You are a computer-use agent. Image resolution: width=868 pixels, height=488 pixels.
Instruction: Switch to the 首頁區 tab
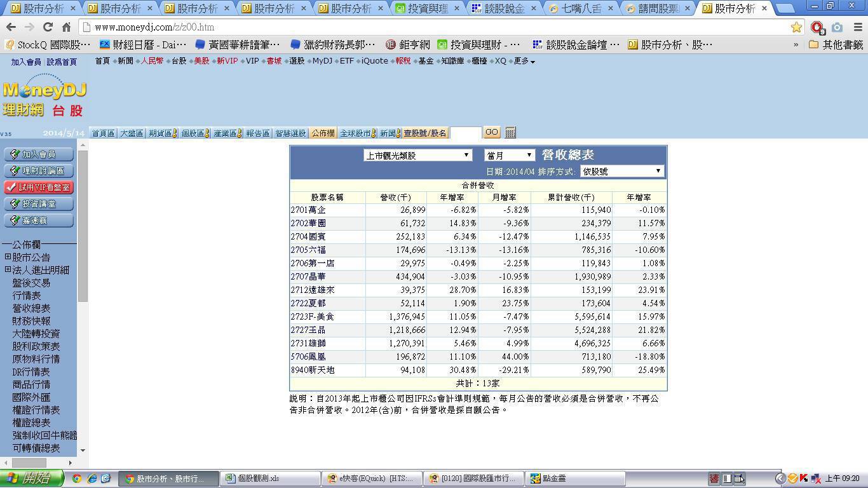click(x=103, y=133)
